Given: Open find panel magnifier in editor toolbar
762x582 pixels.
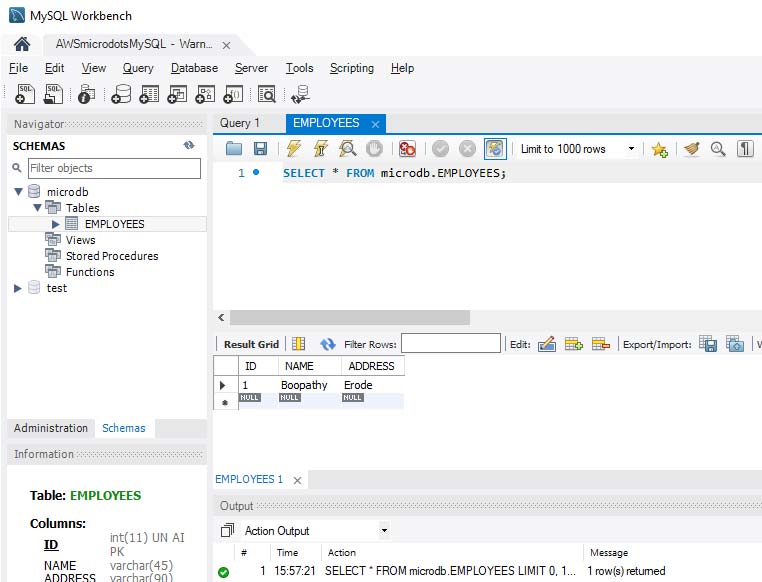Looking at the screenshot, I should click(x=718, y=149).
